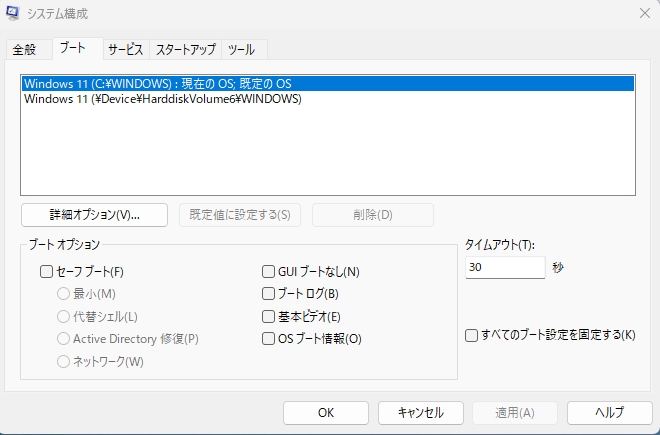Select the ブート tab
The image size is (660, 435).
coord(73,48)
